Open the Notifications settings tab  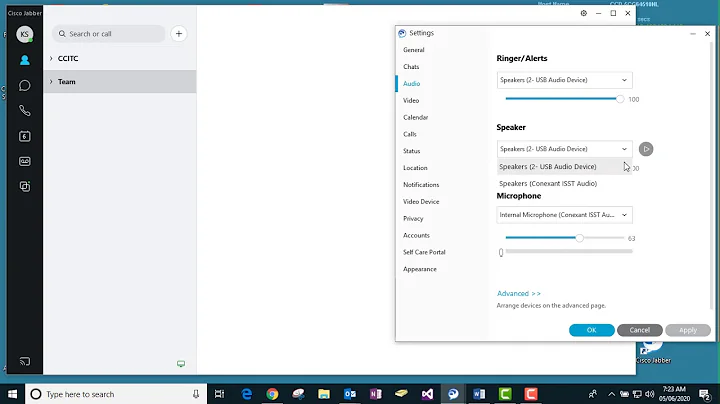pyautogui.click(x=421, y=185)
